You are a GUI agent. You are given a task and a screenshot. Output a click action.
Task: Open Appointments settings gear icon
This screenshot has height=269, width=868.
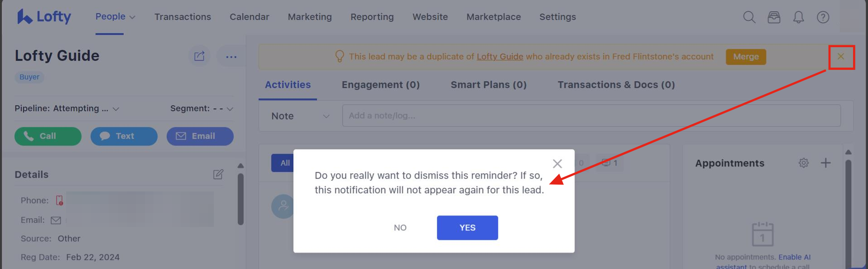(x=804, y=163)
